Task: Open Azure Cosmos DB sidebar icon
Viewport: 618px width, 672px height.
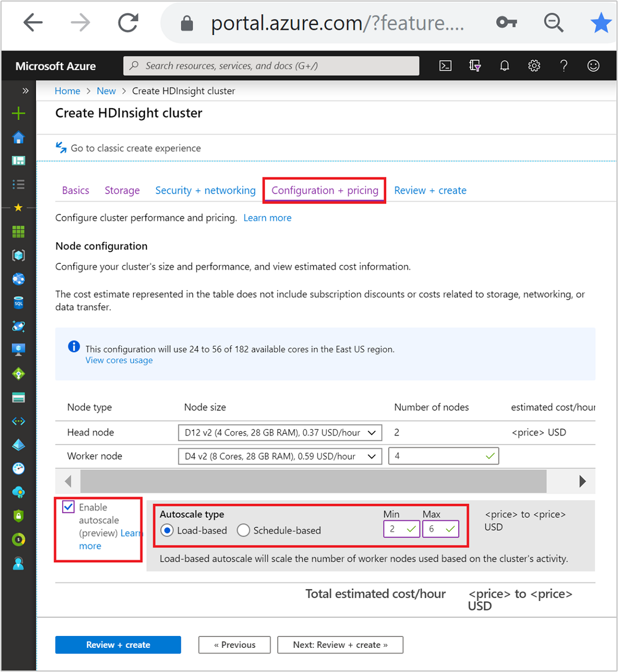Action: pos(19,326)
